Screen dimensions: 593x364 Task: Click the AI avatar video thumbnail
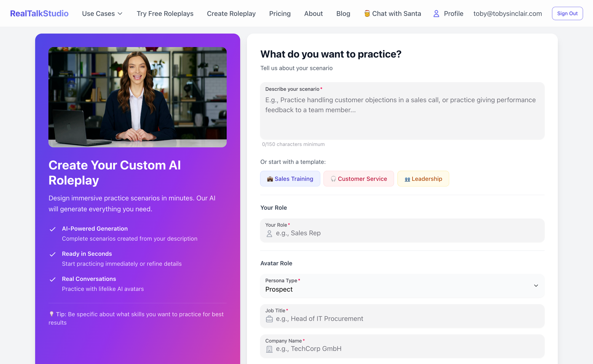(138, 97)
